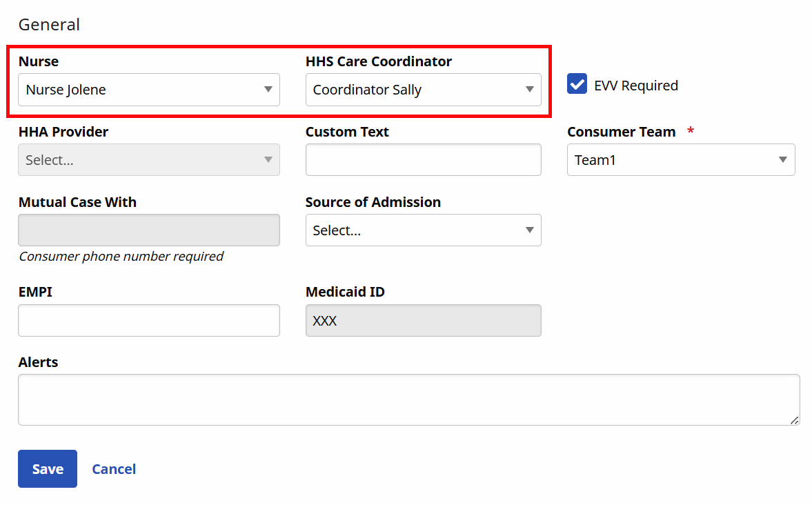
Task: Focus the EMPI input field
Action: [148, 321]
